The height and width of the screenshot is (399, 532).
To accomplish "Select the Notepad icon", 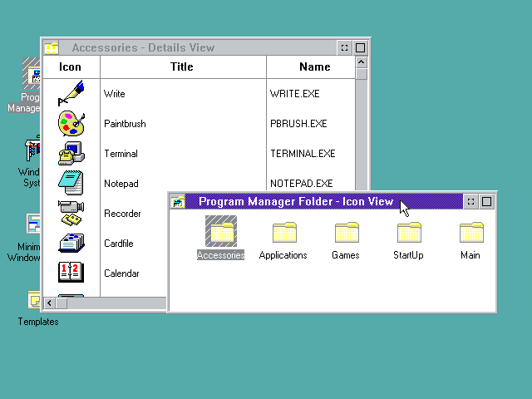I will (x=71, y=183).
